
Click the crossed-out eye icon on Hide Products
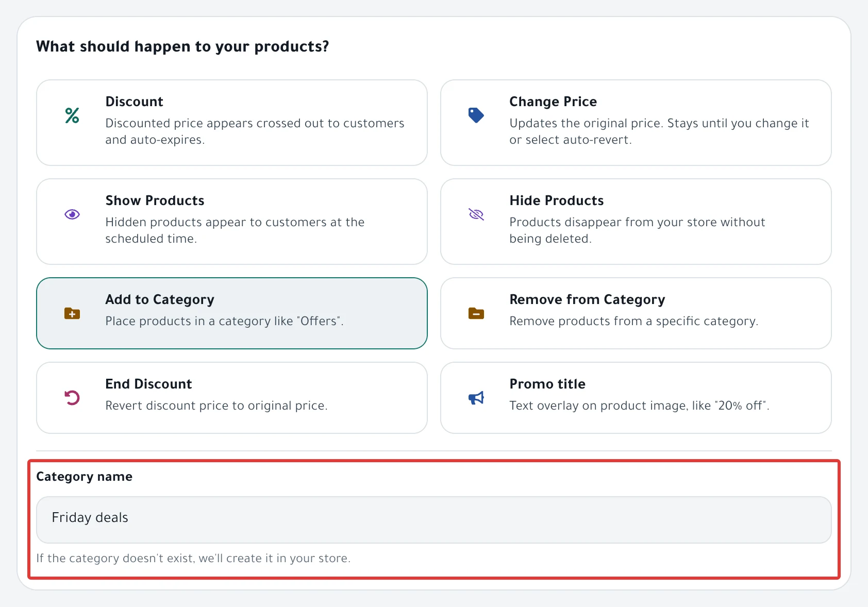click(x=476, y=214)
